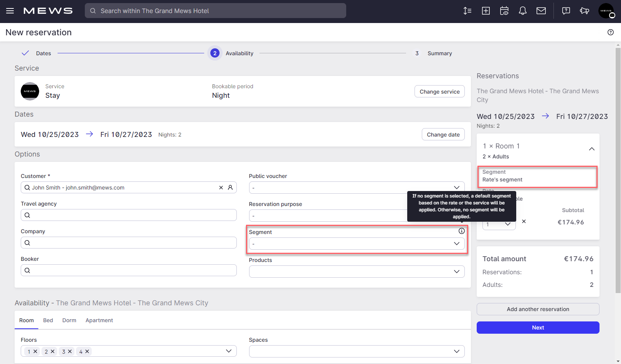Click the Total amount €174.96 value

578,259
